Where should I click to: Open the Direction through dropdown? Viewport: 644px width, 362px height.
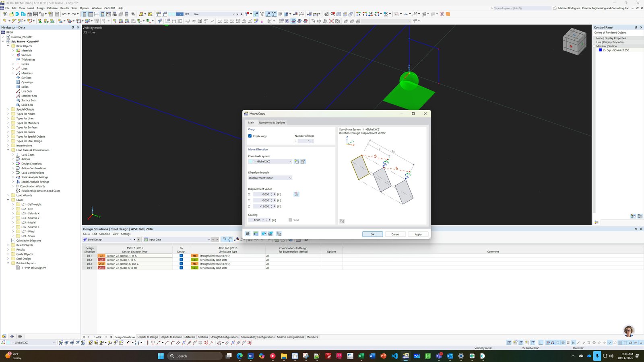pyautogui.click(x=270, y=178)
